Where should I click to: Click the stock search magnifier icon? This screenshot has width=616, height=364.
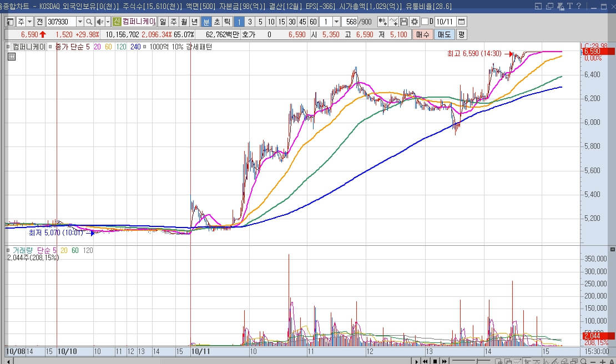(89, 22)
